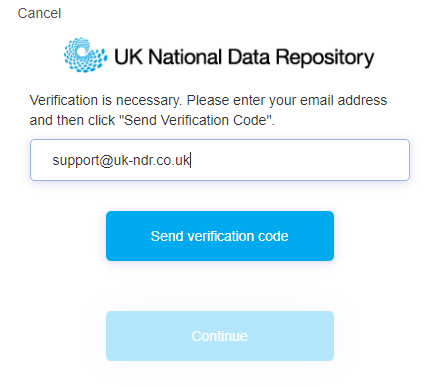Image resolution: width=443 pixels, height=387 pixels.
Task: Request a code via Send verification code
Action: [x=220, y=236]
